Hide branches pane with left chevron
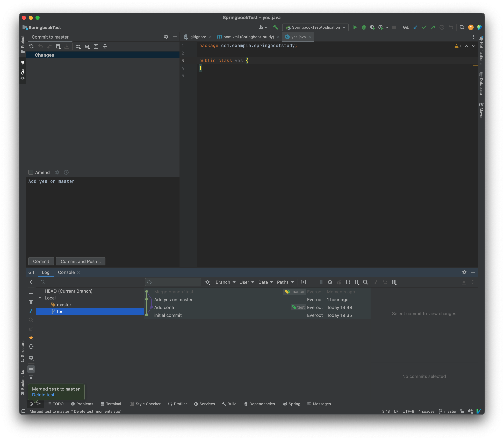 pos(31,282)
